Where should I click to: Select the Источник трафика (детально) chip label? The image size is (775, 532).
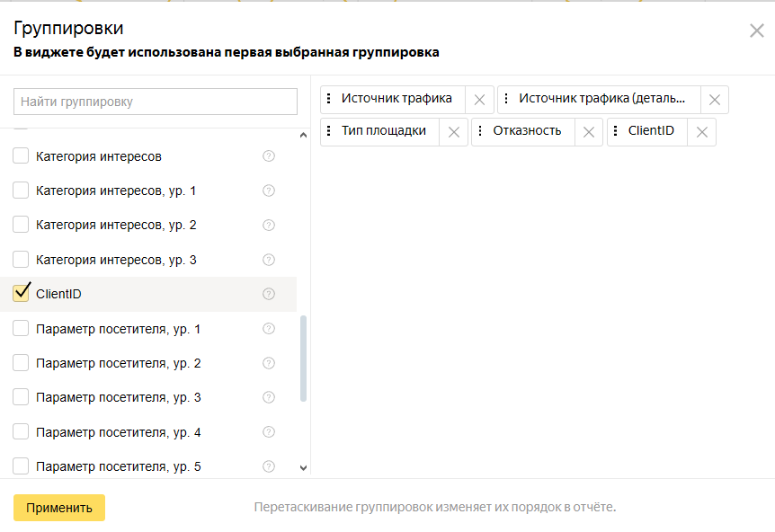tap(608, 99)
